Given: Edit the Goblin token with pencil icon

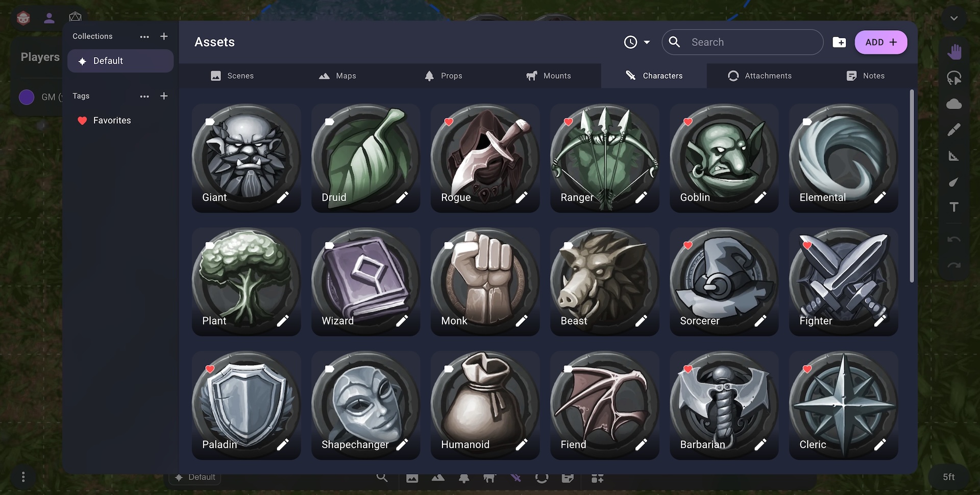Looking at the screenshot, I should tap(761, 197).
